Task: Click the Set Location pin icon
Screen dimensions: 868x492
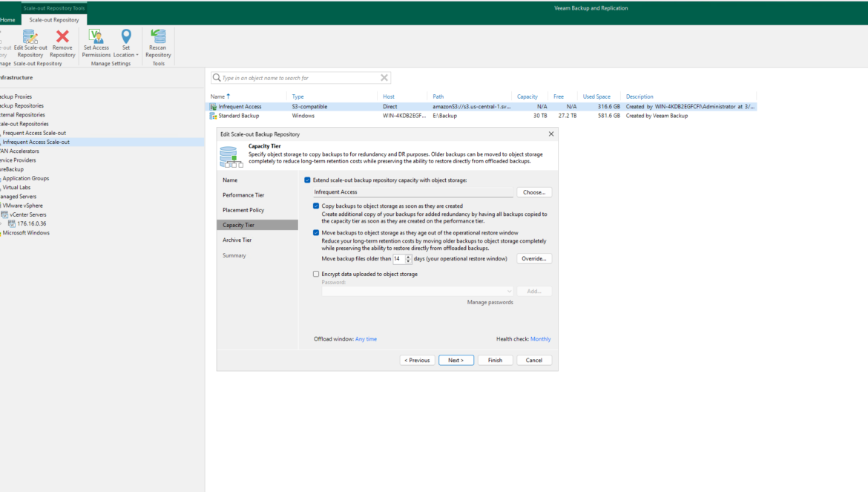Action: click(126, 36)
